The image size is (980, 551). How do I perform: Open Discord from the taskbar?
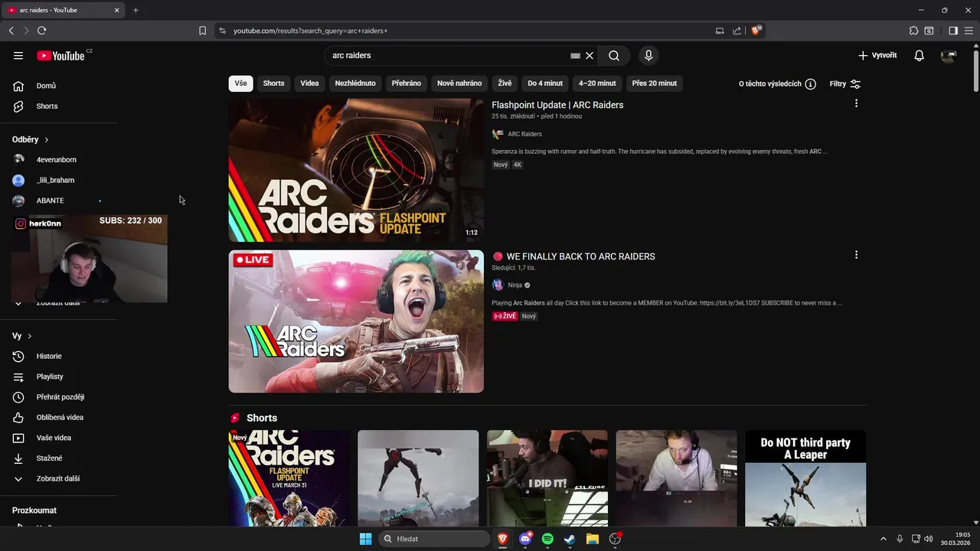tap(525, 539)
